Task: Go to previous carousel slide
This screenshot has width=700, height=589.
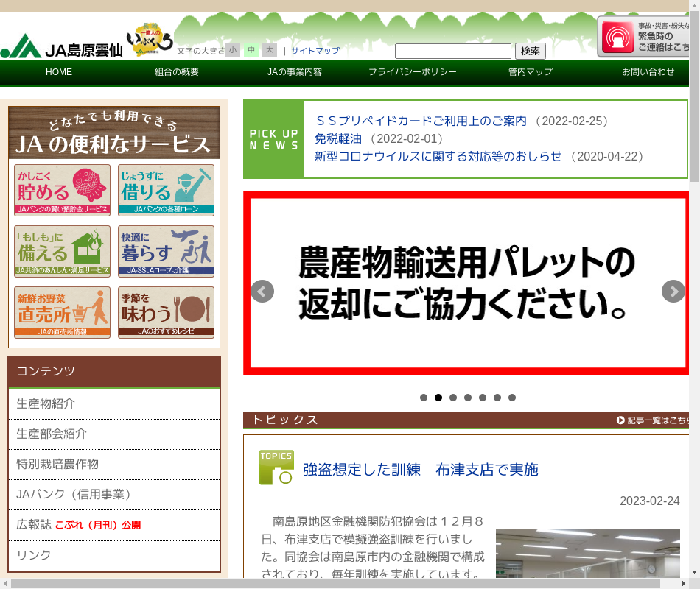Action: [262, 291]
